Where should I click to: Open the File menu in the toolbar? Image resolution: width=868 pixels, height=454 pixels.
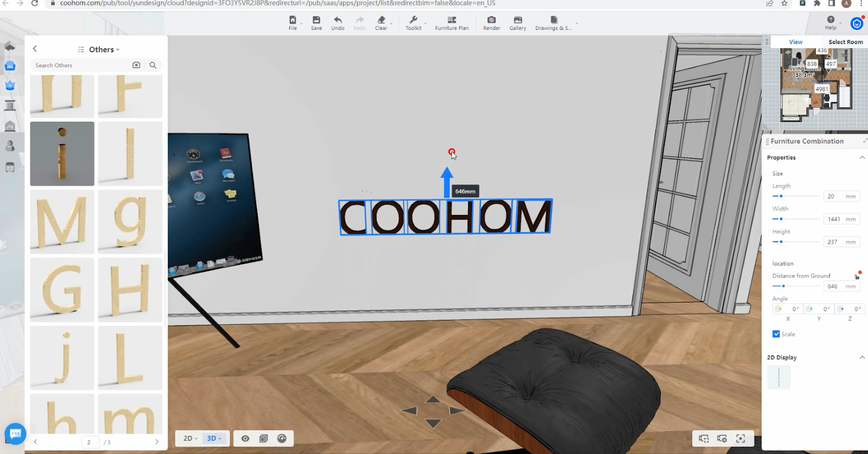292,23
